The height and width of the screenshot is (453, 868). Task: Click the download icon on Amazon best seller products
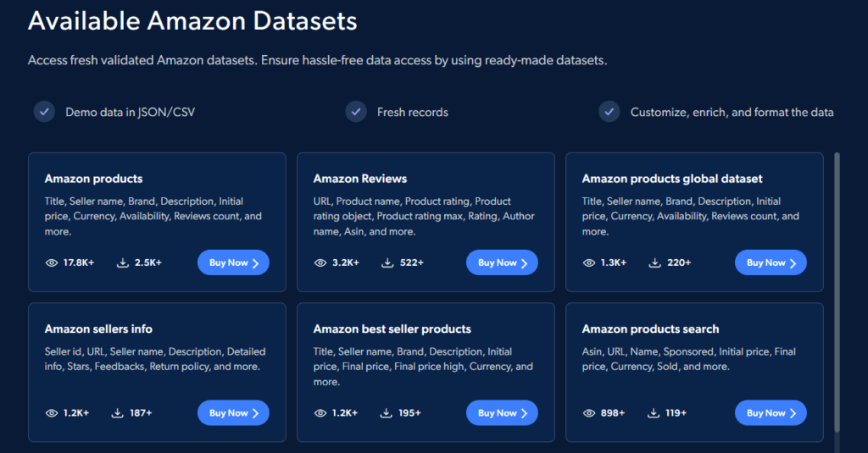[386, 413]
